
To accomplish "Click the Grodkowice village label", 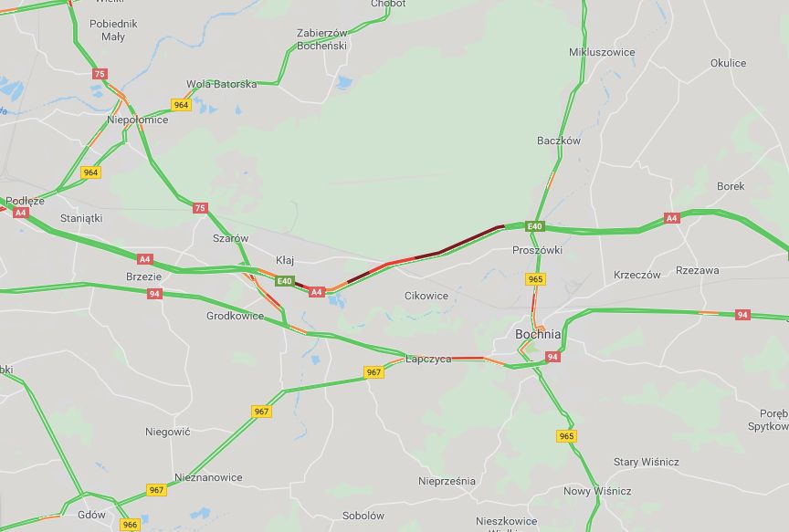I will point(235,316).
